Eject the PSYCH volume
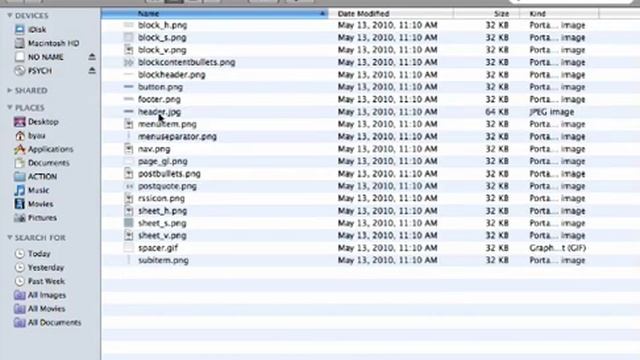Image resolution: width=640 pixels, height=360 pixels. point(92,71)
